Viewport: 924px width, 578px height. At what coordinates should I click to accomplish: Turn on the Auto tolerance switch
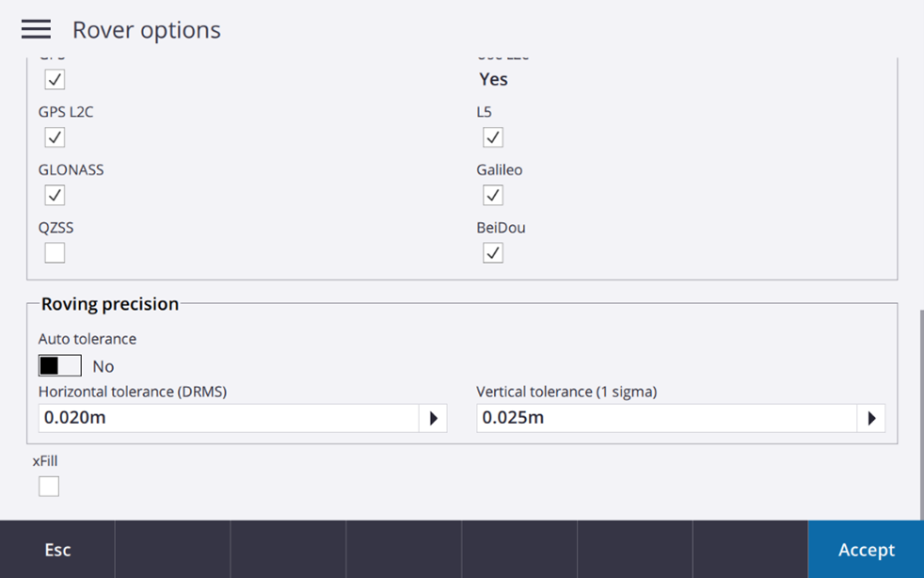pyautogui.click(x=59, y=365)
